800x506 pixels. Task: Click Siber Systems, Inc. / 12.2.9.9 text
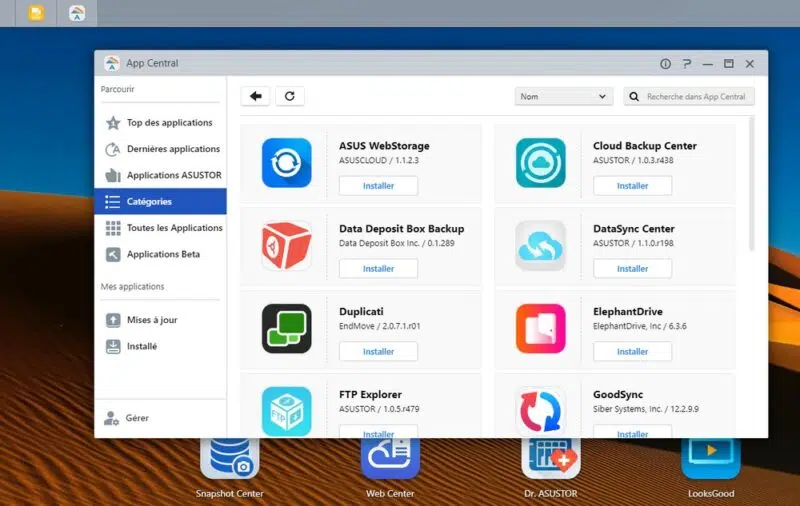click(x=646, y=409)
